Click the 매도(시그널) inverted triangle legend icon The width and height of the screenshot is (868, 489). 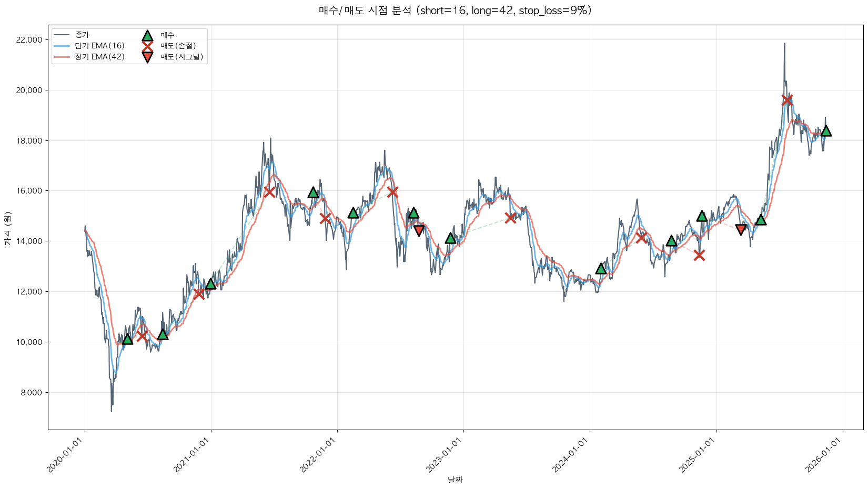pyautogui.click(x=147, y=57)
